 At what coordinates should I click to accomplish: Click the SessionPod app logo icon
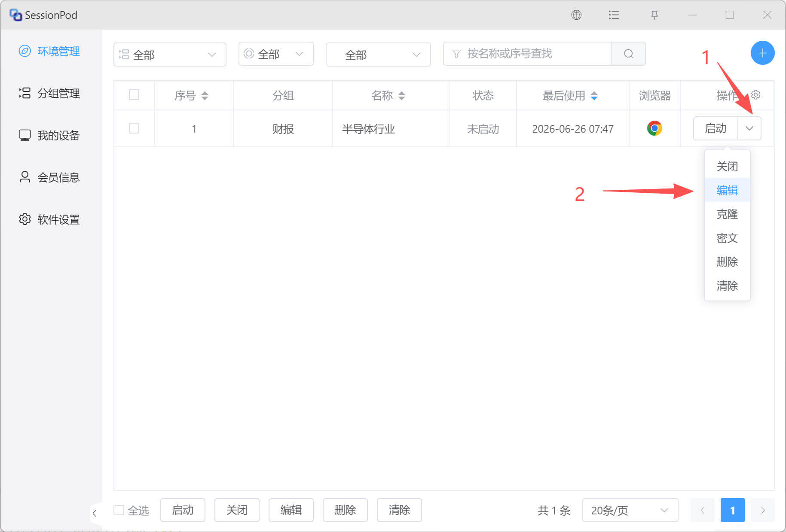(x=15, y=15)
